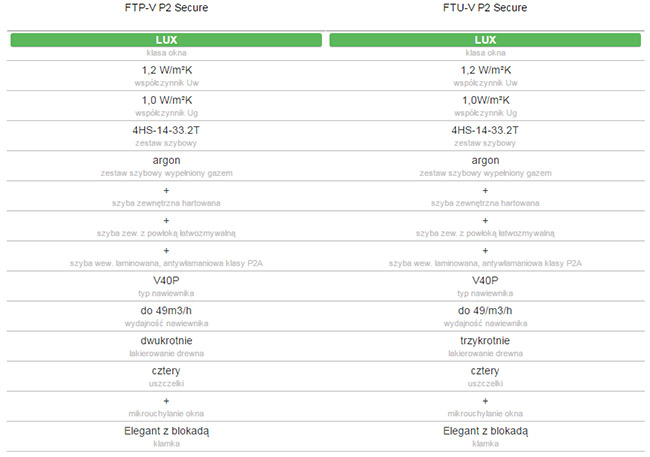This screenshot has height=457, width=650.
Task: Click the plus above left 'klasy P2A' row
Action: click(x=166, y=250)
